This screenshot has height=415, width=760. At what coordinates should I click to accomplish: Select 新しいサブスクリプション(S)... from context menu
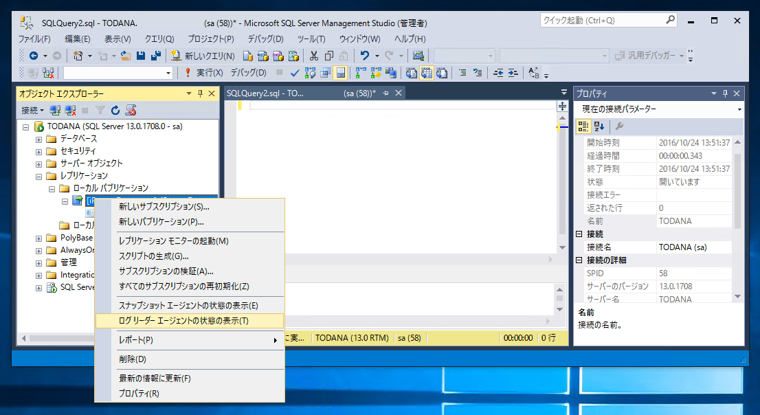point(164,207)
